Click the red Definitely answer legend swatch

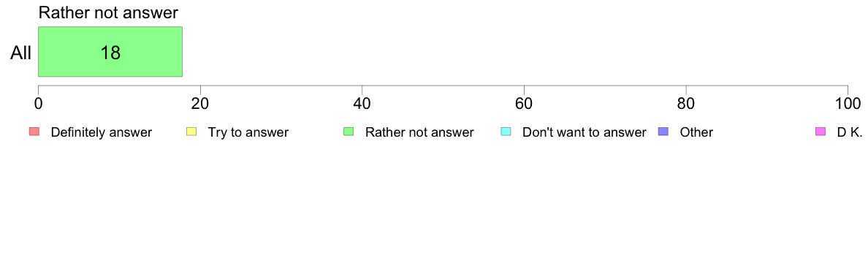pyautogui.click(x=34, y=132)
